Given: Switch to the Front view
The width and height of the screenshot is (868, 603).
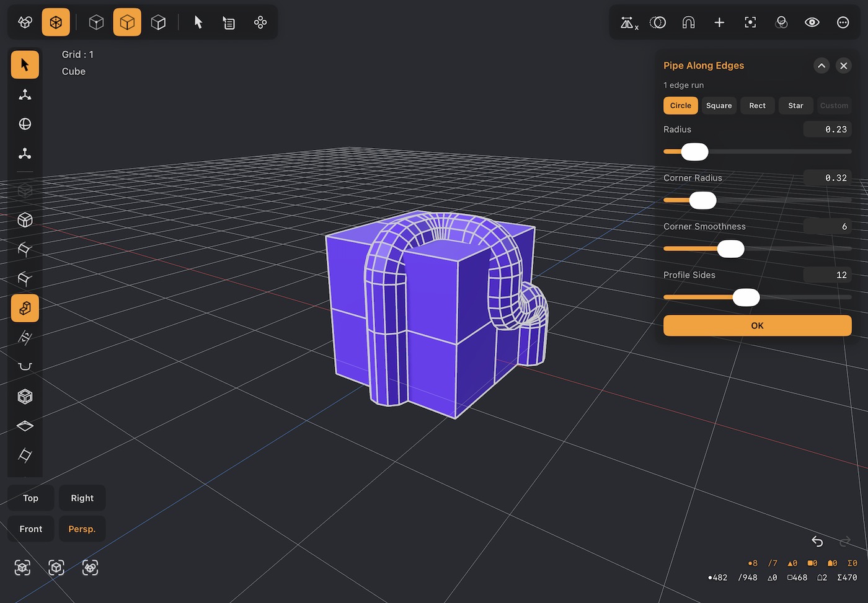Looking at the screenshot, I should pos(31,529).
